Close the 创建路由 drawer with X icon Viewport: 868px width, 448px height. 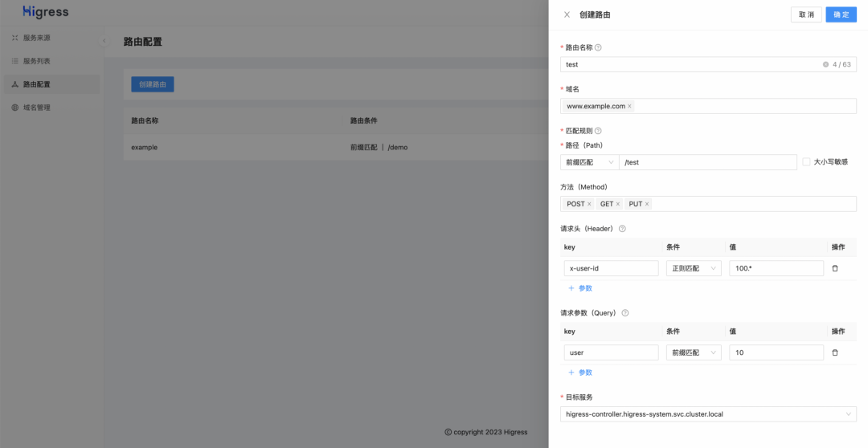click(567, 14)
